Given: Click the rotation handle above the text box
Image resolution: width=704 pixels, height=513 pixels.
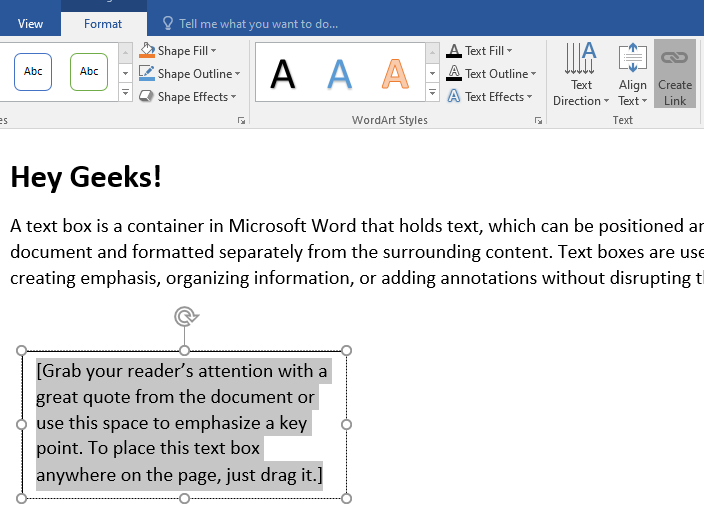Looking at the screenshot, I should click(x=185, y=316).
